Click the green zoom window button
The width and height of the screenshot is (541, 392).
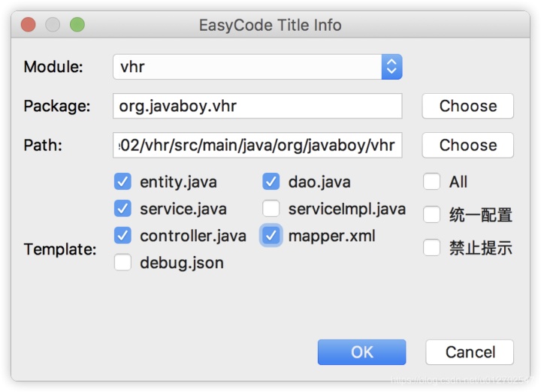coord(77,25)
